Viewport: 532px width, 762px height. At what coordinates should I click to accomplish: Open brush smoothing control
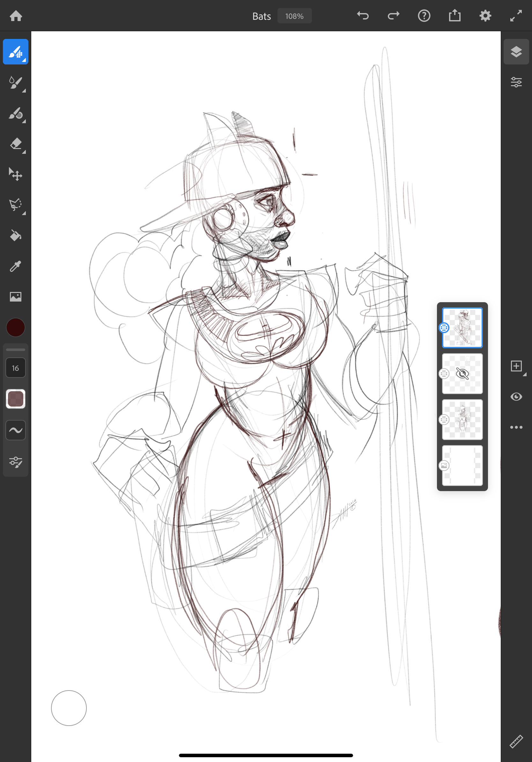(x=16, y=430)
